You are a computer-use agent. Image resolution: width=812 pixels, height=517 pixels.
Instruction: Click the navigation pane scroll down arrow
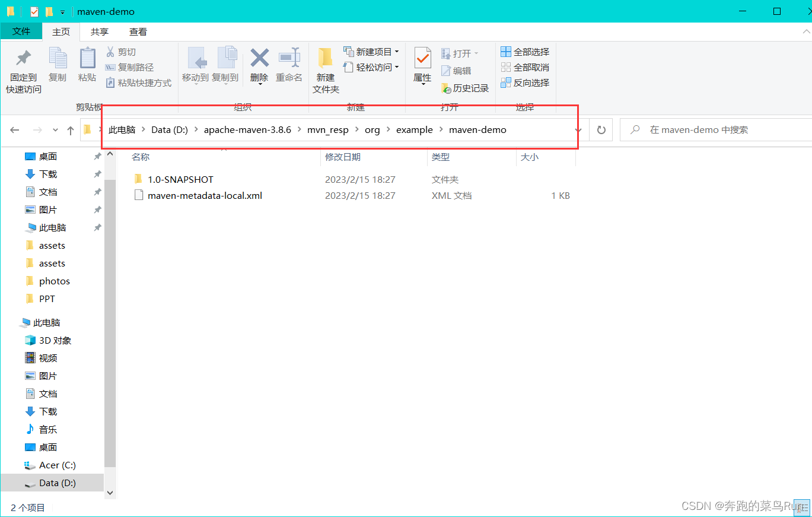tap(110, 493)
